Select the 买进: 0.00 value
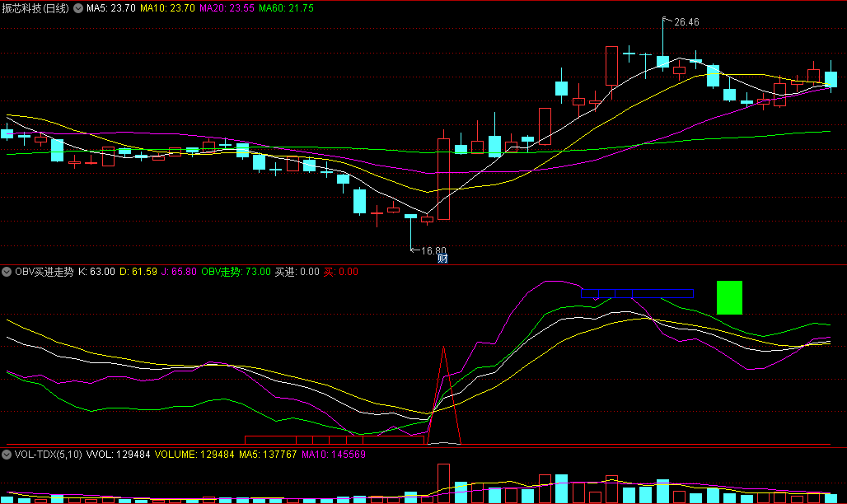Screen dimensions: 847x504 (297, 272)
